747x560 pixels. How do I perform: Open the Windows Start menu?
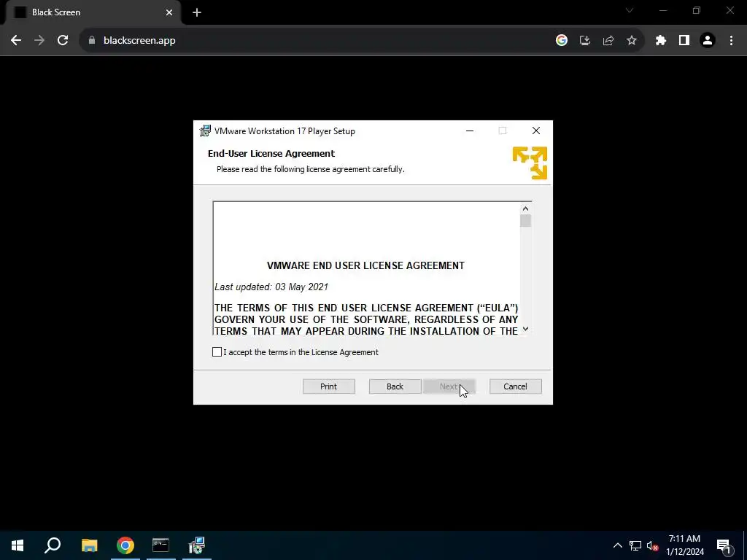click(18, 545)
